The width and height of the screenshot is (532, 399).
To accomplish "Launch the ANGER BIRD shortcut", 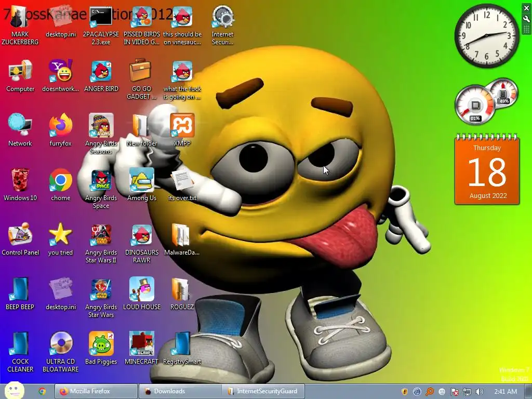I will coord(101,76).
